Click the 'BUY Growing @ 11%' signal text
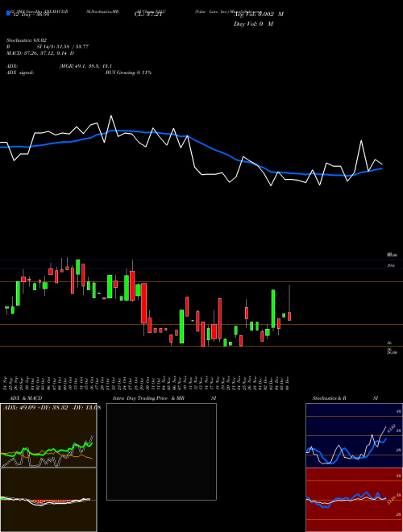 pyautogui.click(x=128, y=73)
